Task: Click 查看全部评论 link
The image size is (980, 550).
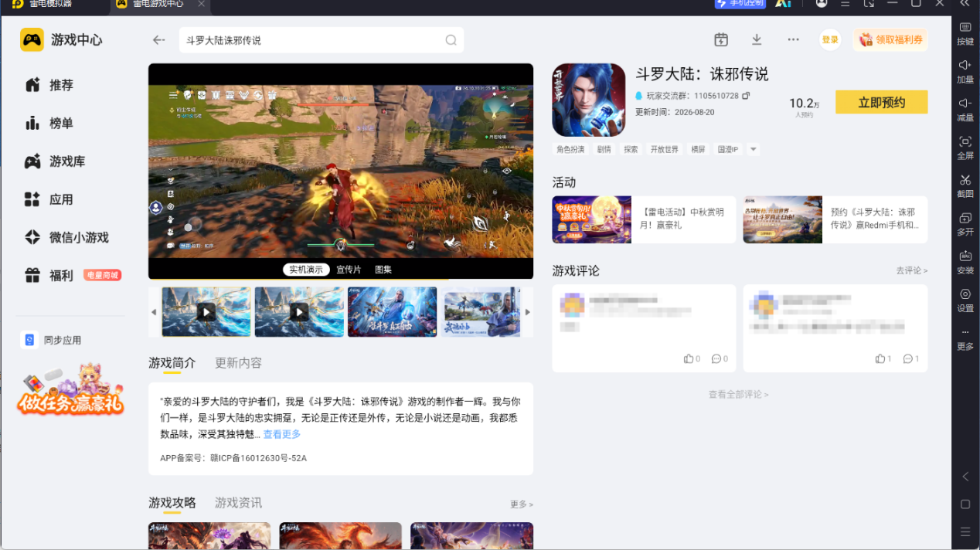Action: [739, 394]
